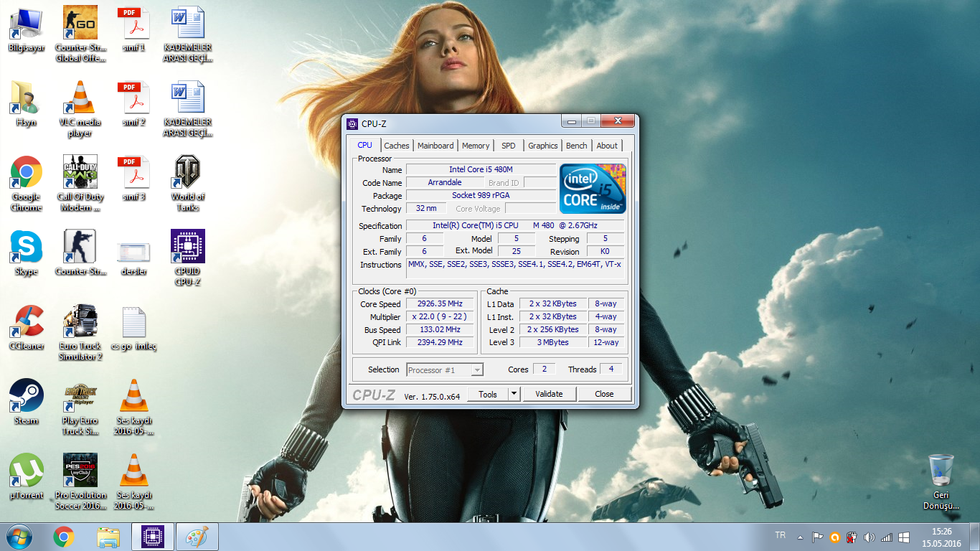Open the volume speaker tray icon

pos(870,537)
